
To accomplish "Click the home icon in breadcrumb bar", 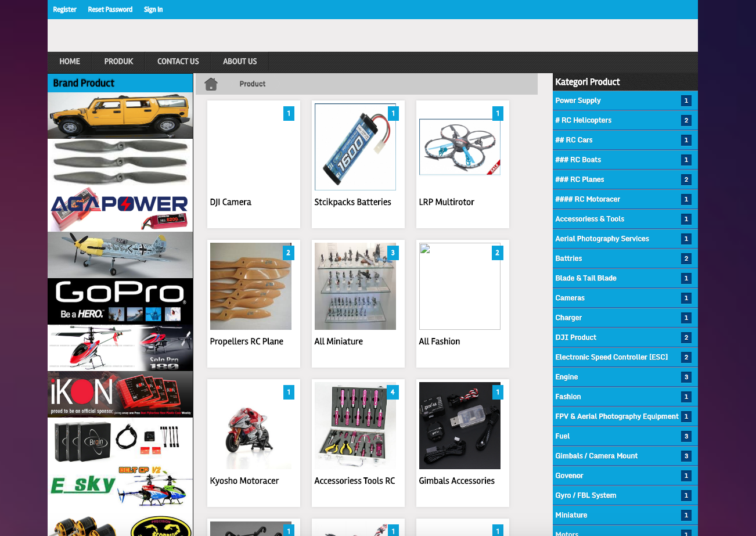I will click(211, 84).
